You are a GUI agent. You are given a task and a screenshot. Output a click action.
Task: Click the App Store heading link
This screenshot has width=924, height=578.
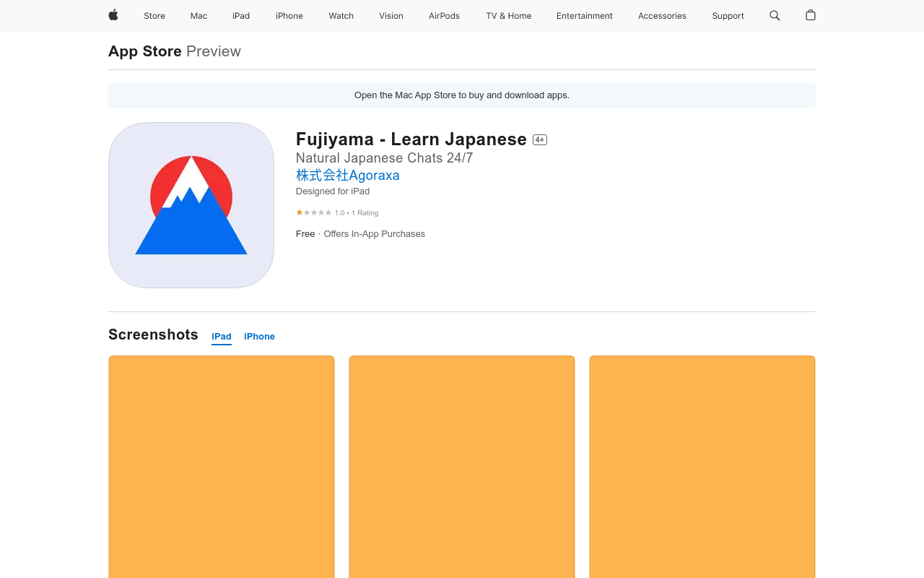pos(145,51)
